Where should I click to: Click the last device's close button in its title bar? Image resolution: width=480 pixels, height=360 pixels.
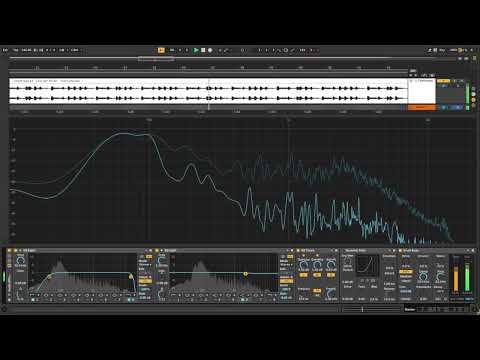point(473,250)
